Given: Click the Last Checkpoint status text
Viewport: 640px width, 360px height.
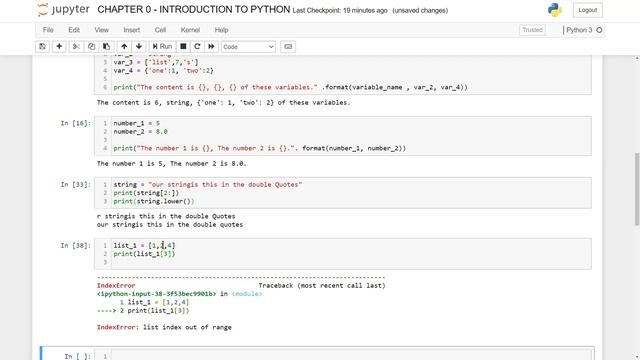Looking at the screenshot, I should point(340,11).
